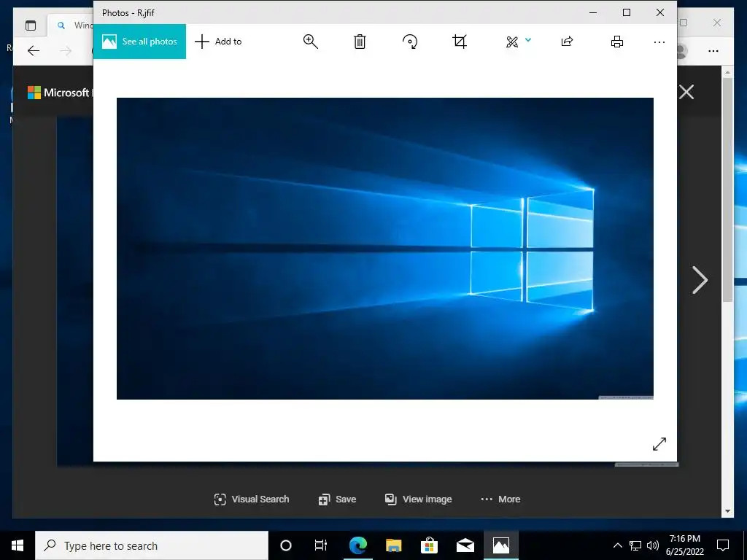Open Microsoft Store from the taskbar
Screen dimensions: 747x560
tap(429, 545)
